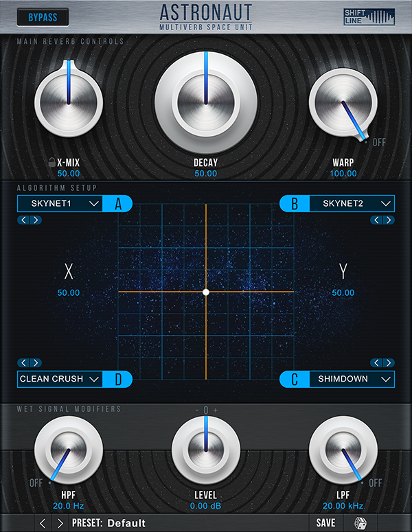
Task: Click the large DECAY knob
Action: coord(206,102)
